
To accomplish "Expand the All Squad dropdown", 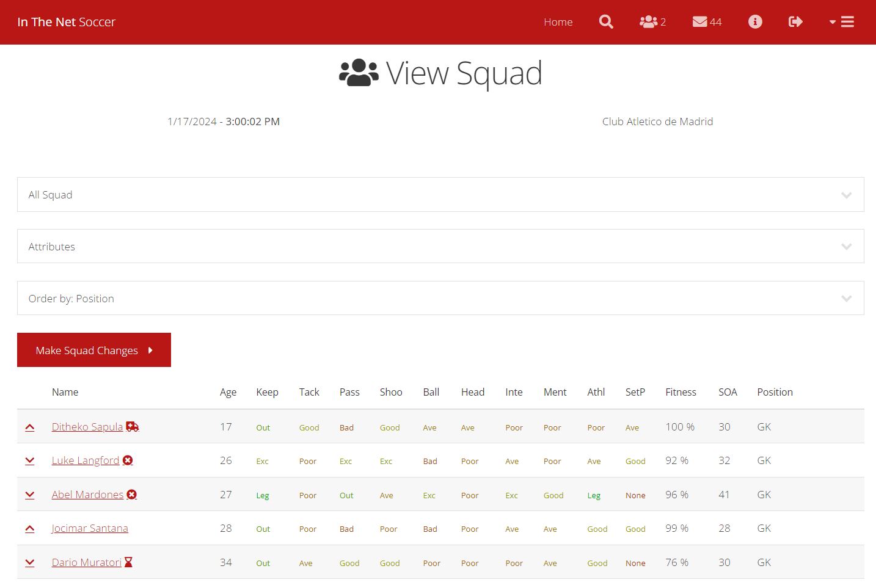I will [x=440, y=195].
